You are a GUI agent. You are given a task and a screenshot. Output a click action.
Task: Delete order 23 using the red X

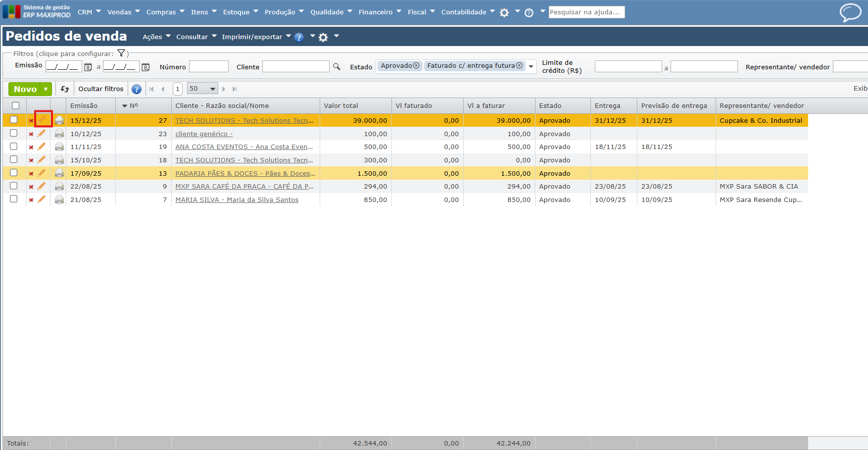point(31,134)
